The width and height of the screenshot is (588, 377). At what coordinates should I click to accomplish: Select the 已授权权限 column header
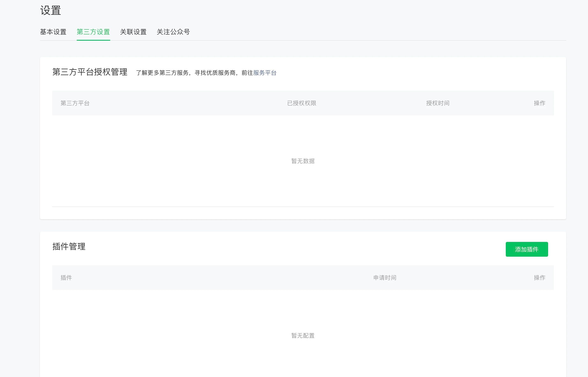301,103
